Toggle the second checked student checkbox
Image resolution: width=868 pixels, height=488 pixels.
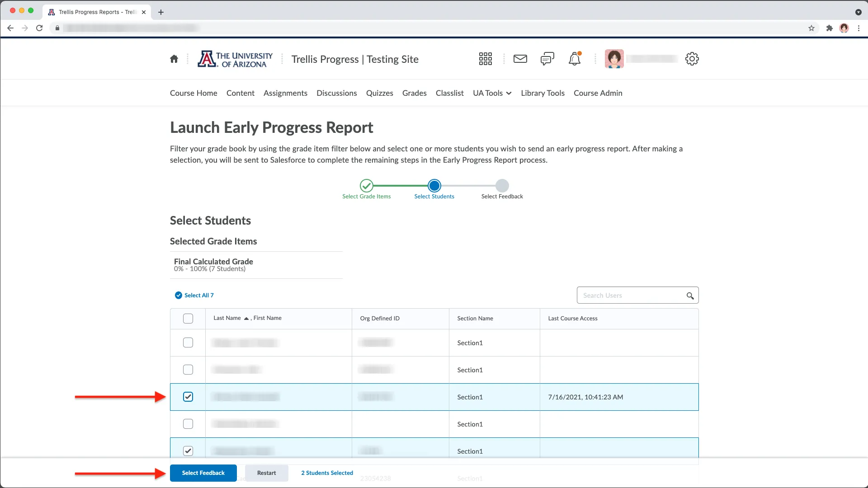pyautogui.click(x=188, y=451)
